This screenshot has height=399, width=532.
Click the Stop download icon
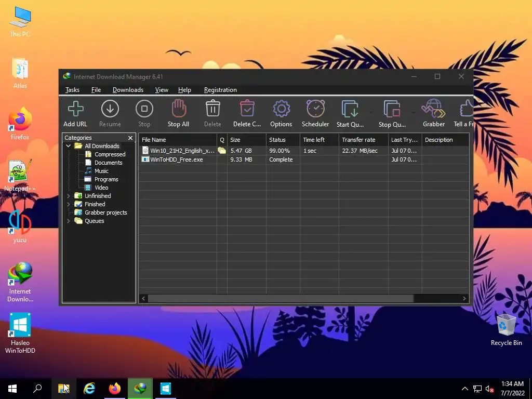pos(144,109)
